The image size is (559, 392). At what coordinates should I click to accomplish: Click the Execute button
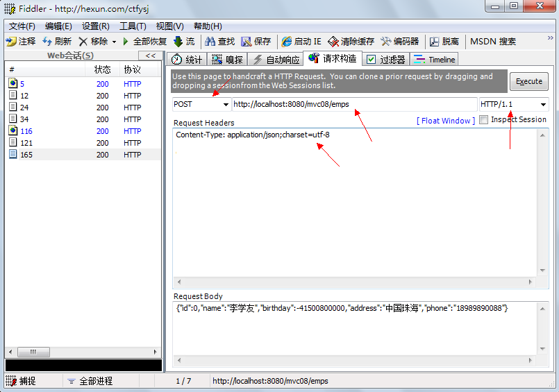pos(528,82)
